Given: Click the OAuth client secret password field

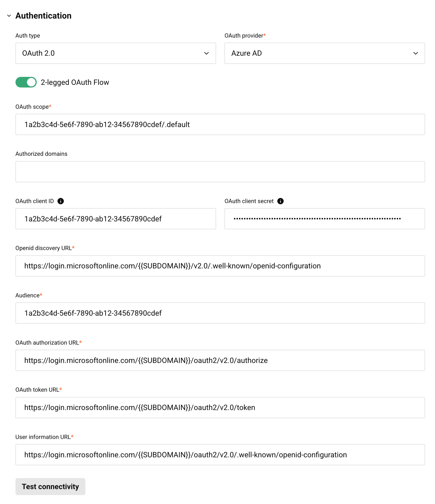Looking at the screenshot, I should (324, 219).
